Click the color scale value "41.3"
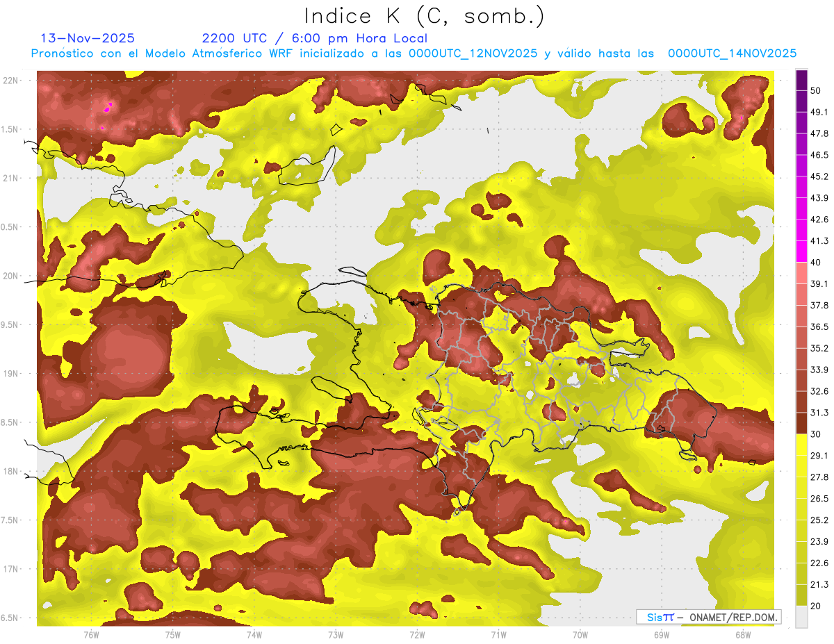This screenshot has height=644, width=834. (x=819, y=240)
